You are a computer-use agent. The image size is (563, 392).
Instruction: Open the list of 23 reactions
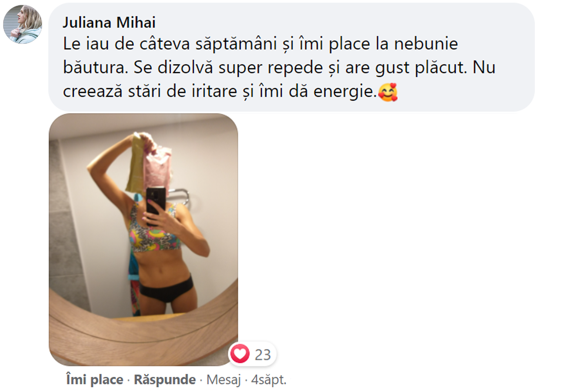coord(252,354)
